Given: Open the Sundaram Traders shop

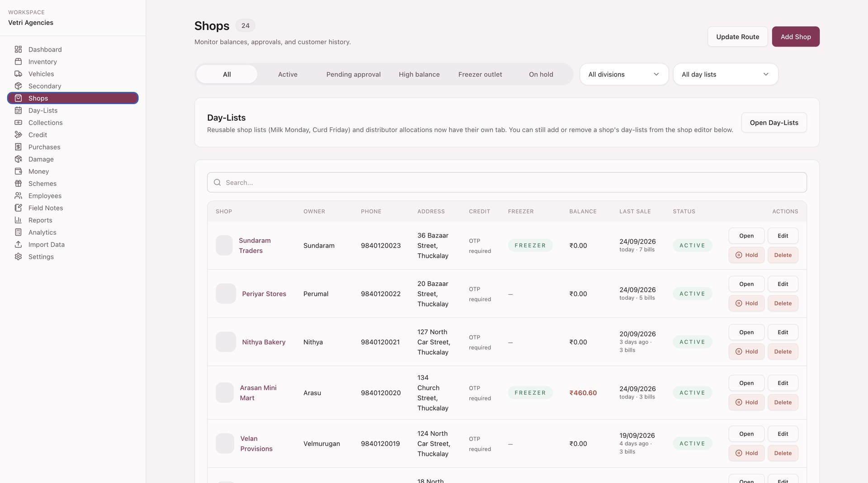Looking at the screenshot, I should click(746, 236).
